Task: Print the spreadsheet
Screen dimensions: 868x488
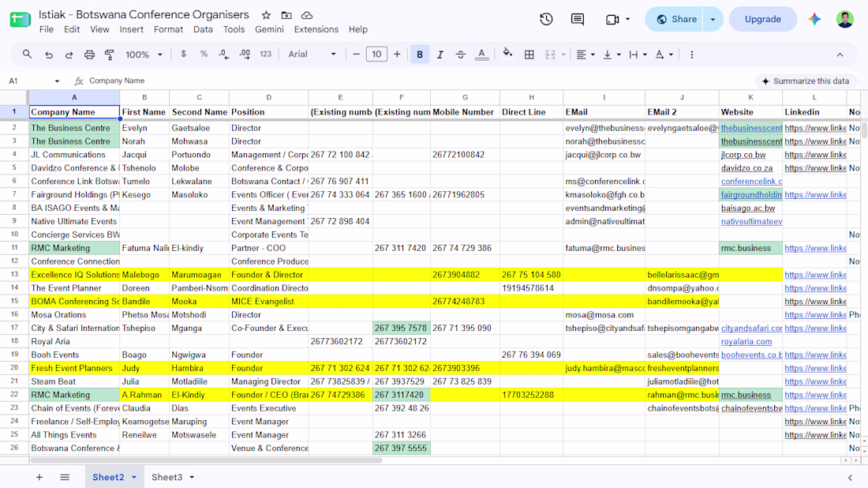Action: [x=89, y=54]
